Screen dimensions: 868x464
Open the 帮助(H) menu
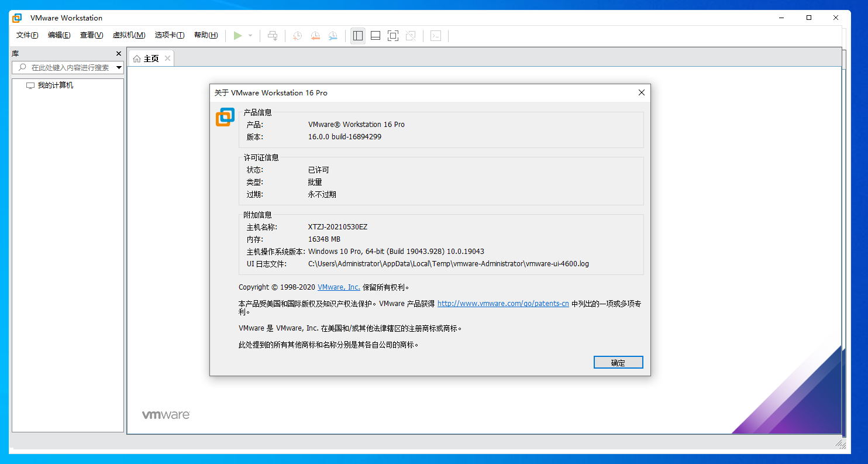206,35
